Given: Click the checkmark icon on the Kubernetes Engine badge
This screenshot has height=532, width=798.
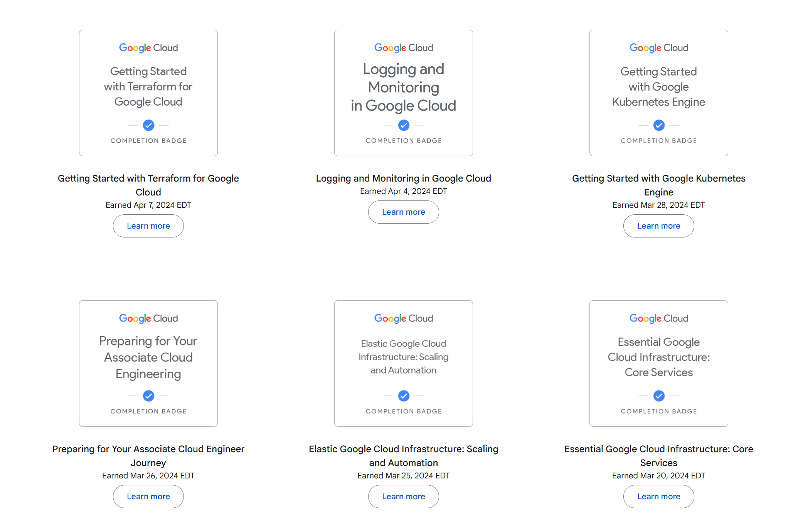Looking at the screenshot, I should (659, 125).
